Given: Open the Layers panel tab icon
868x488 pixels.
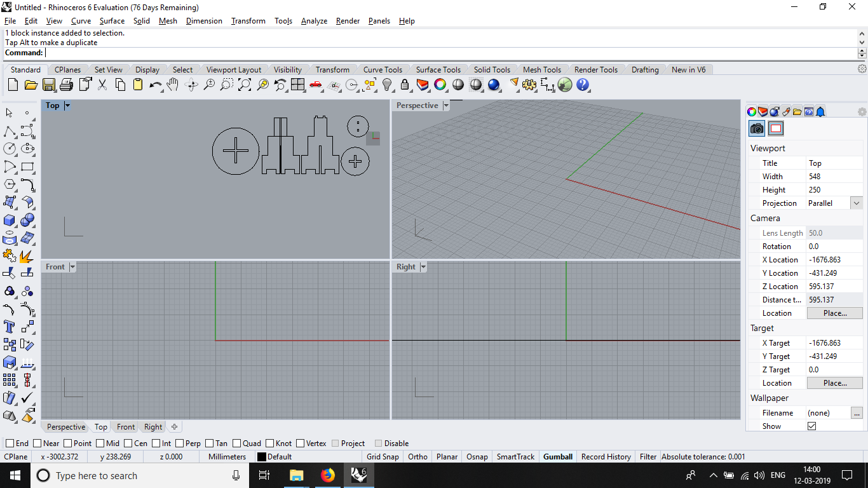Looking at the screenshot, I should tap(763, 112).
